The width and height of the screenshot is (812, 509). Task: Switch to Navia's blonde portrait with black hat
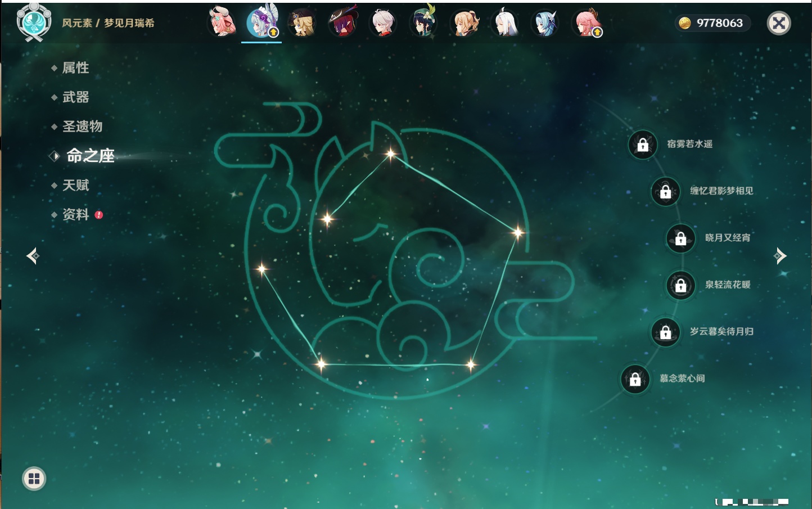click(302, 23)
